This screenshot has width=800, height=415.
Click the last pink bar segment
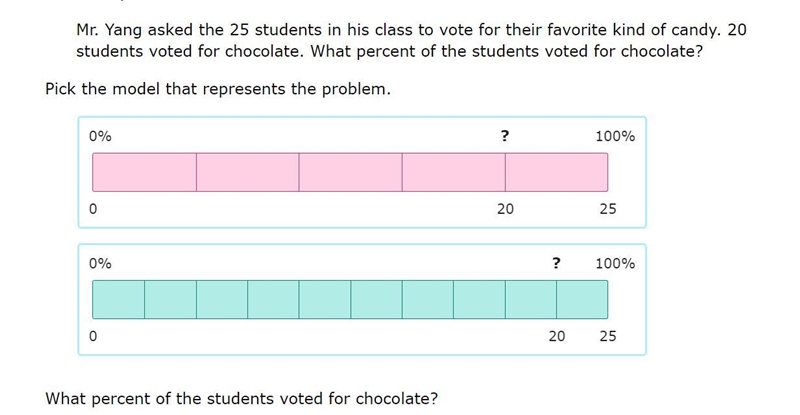click(557, 173)
